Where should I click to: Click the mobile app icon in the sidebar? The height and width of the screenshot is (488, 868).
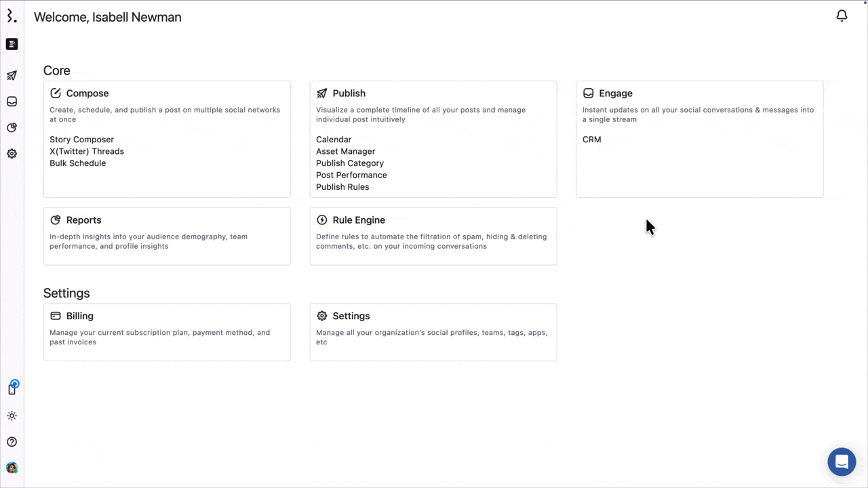[x=12, y=388]
